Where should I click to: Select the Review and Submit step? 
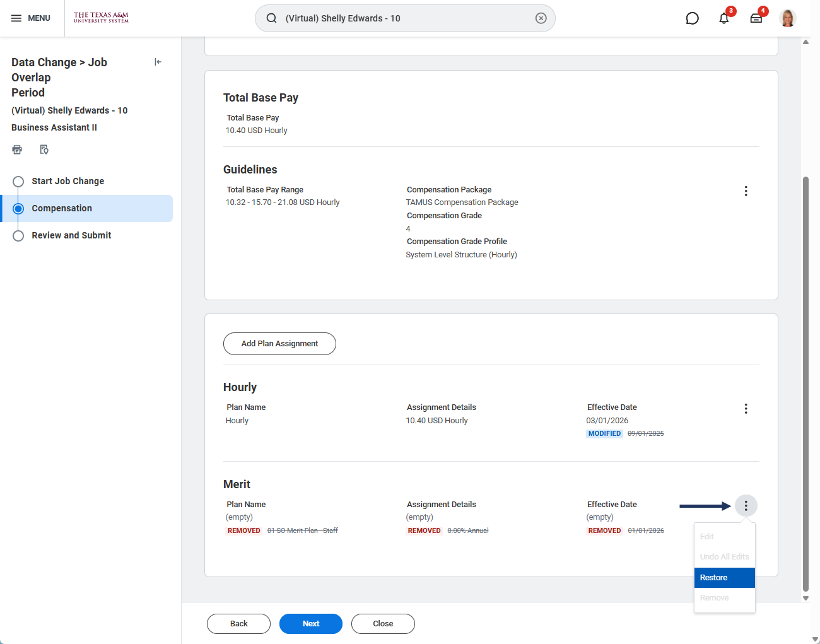pyautogui.click(x=71, y=235)
